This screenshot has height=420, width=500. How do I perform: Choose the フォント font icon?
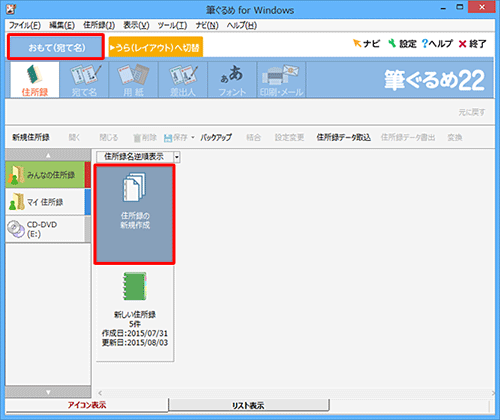(232, 80)
